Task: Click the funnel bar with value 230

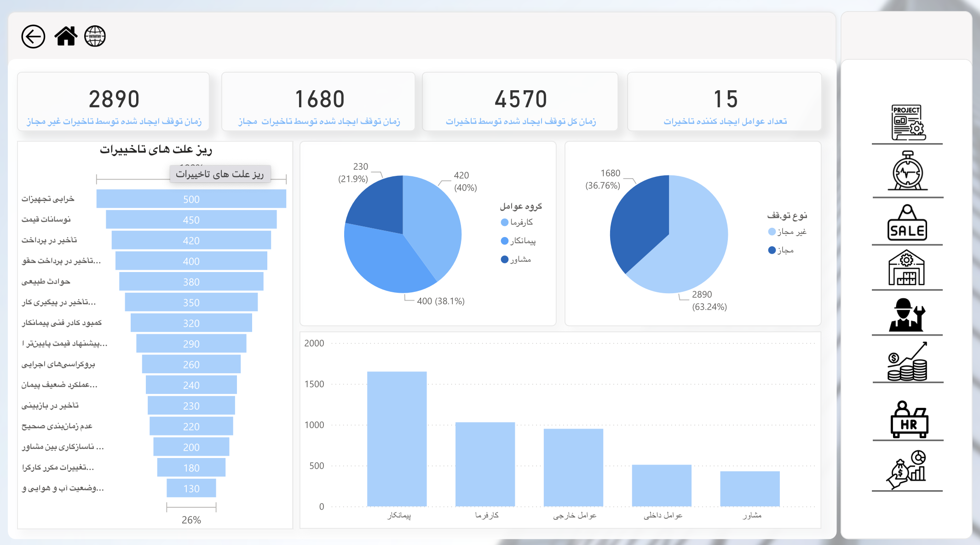Action: (191, 406)
